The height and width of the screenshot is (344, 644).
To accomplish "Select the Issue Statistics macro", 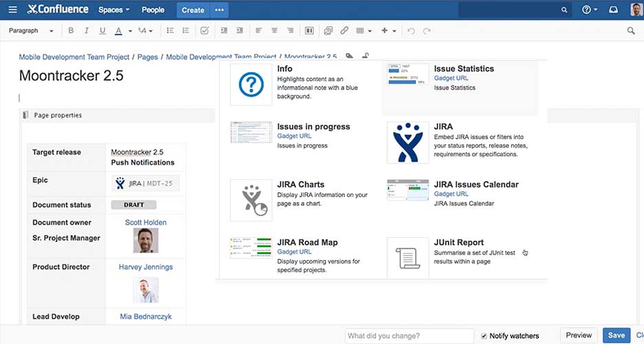I will click(x=460, y=88).
